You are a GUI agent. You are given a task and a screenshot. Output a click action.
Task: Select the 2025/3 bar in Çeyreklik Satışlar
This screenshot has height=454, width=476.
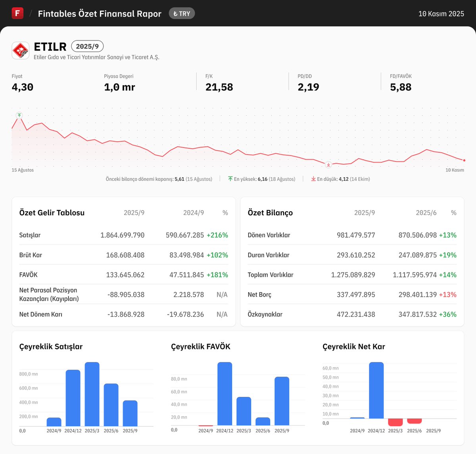click(92, 395)
